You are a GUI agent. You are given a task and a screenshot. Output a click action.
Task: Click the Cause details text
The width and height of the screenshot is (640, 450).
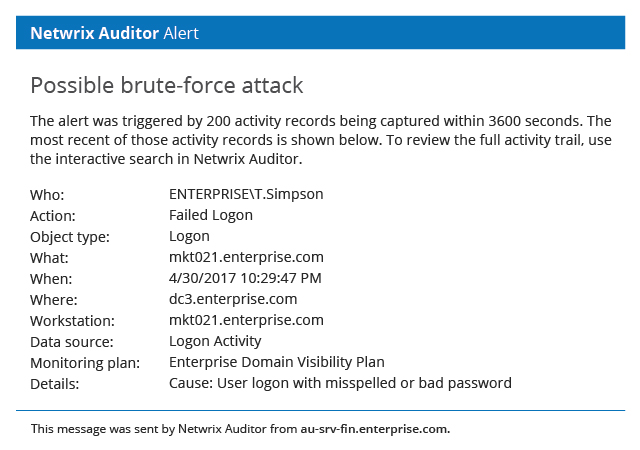click(x=340, y=383)
